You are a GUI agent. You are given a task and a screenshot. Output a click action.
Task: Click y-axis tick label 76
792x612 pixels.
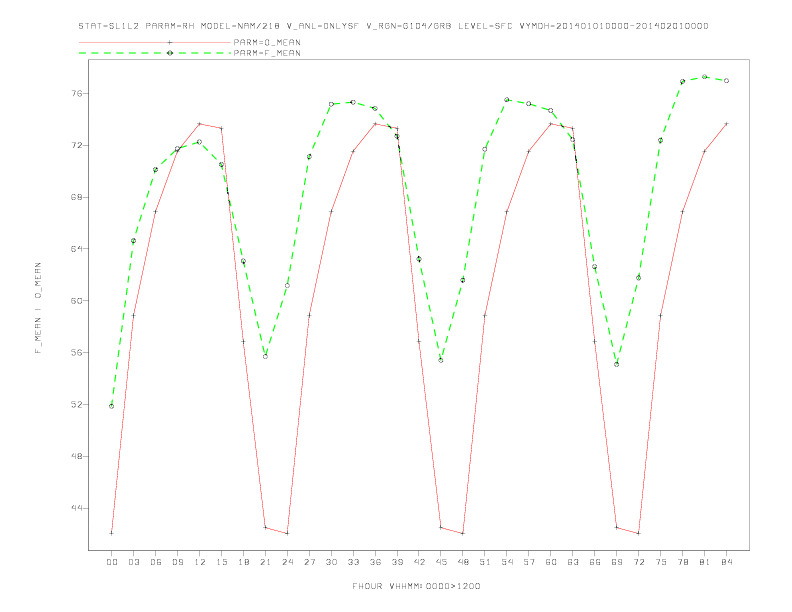pos(76,93)
